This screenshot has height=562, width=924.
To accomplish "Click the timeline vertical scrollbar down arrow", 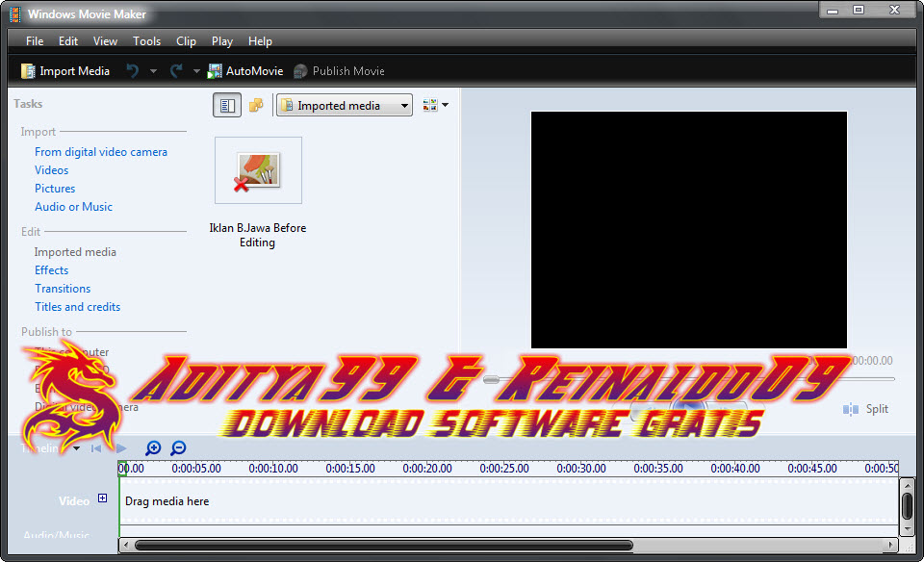I will point(908,528).
